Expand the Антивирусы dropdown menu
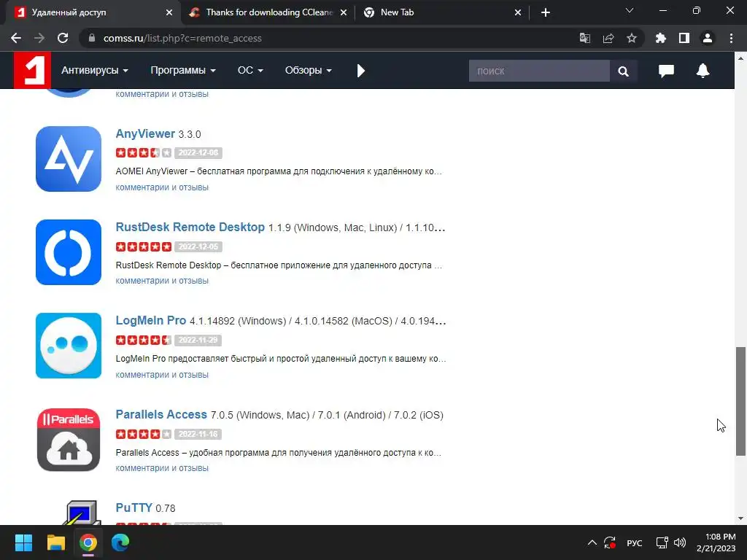 [95, 70]
